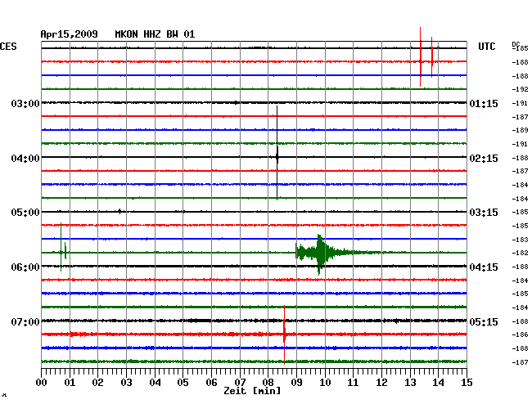Click the 07:00 local time label
This screenshot has height=404, width=532.
[x=25, y=321]
